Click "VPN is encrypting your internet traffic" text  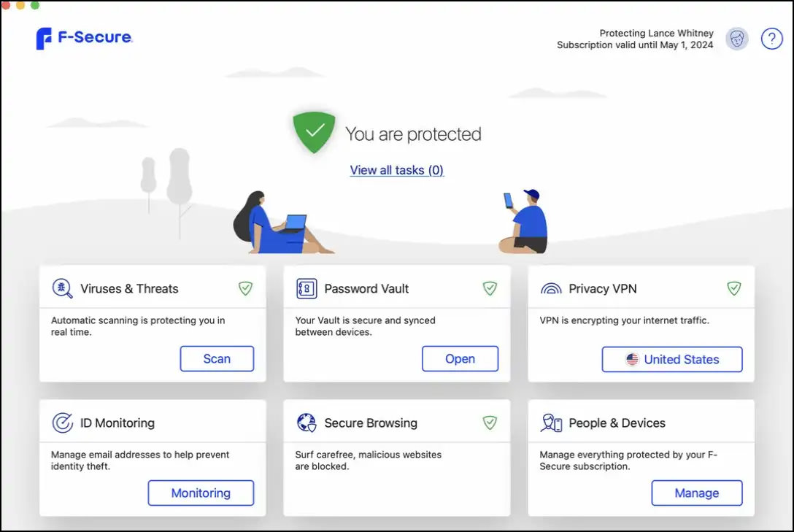[625, 320]
